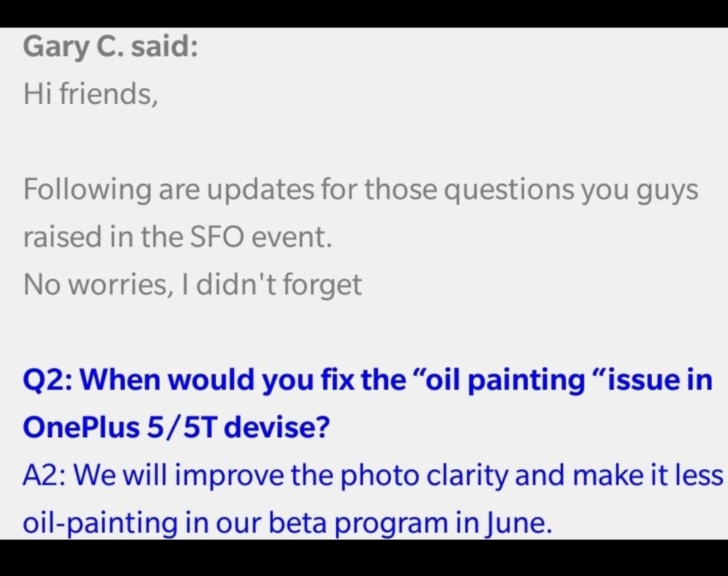Viewport: 728px width, 576px height.
Task: Click the line "No worries, I didn't forget"
Action: point(192,284)
